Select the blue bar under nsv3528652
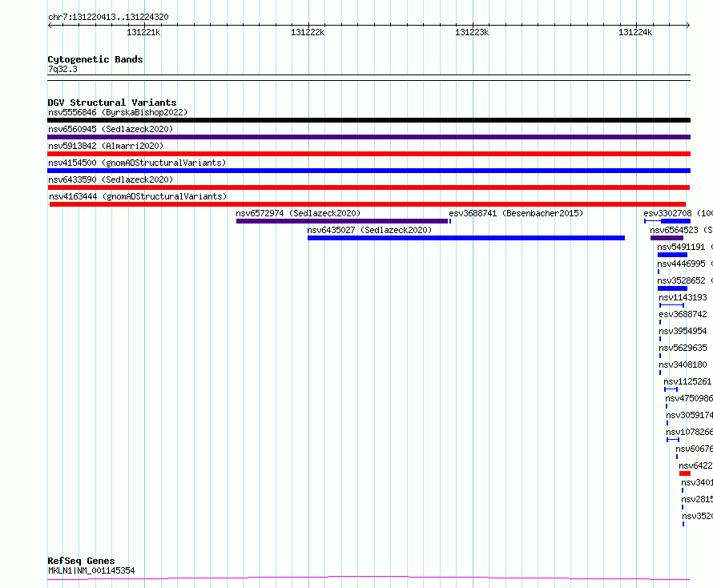This screenshot has height=588, width=713. coord(672,288)
